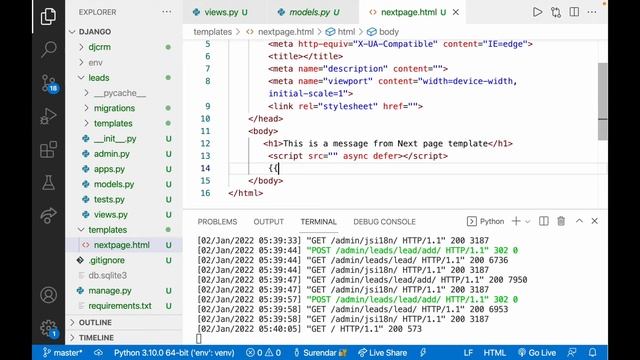Expand the __pycache__ folder
Screen dimensions: 640x360
120,93
